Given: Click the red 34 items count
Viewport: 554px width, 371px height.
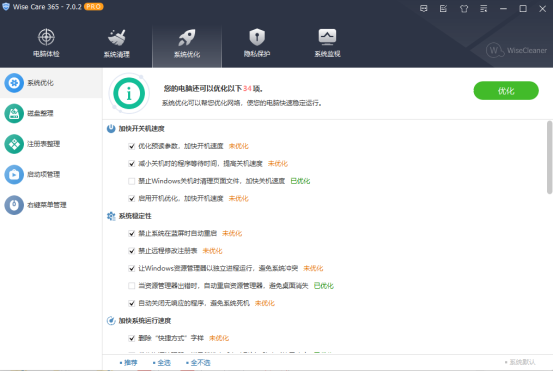Looking at the screenshot, I should [x=247, y=88].
